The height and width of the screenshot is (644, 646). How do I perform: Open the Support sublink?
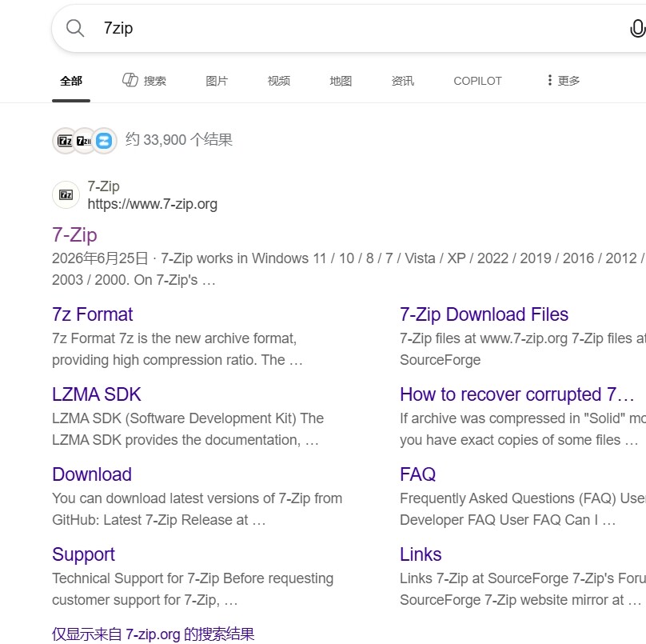84,554
